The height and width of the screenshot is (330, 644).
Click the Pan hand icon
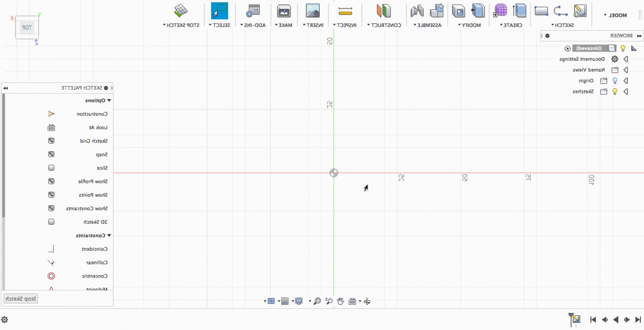click(x=341, y=301)
